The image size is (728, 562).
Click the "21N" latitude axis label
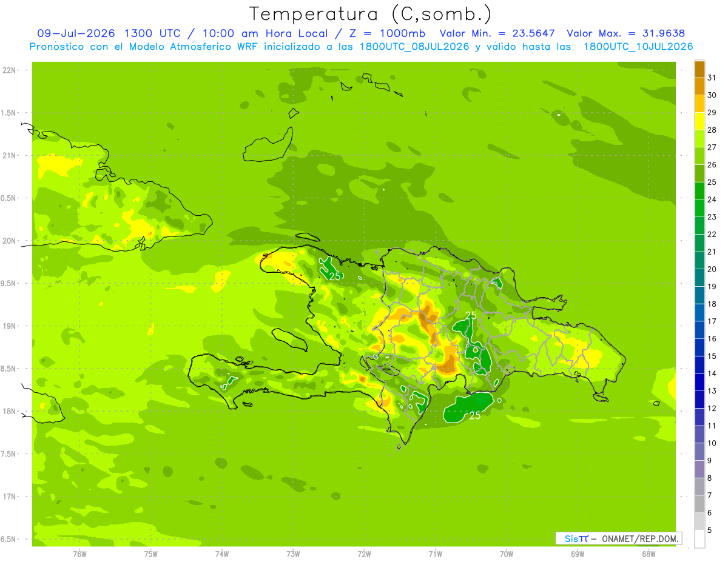[8, 155]
